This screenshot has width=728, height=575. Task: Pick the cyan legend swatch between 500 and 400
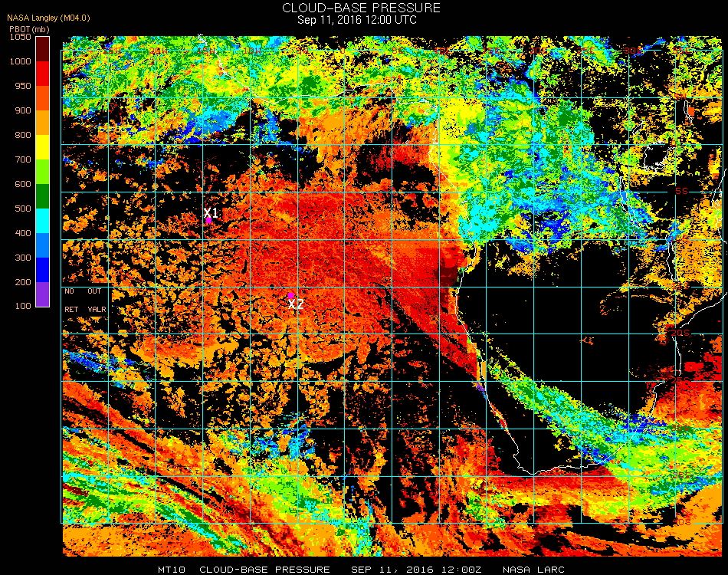[43, 221]
